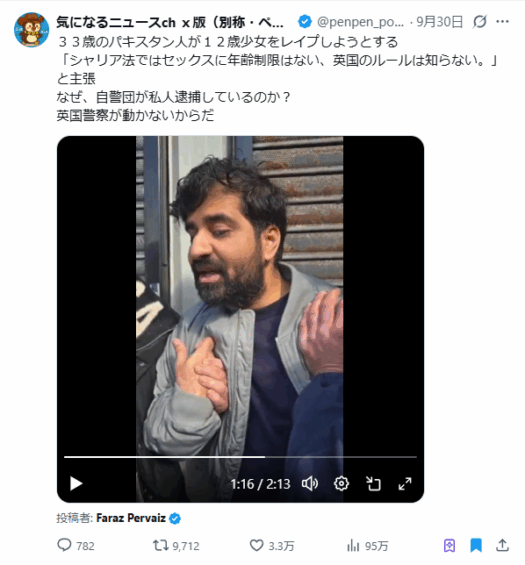Repost the tweet with 9,712 reposts
525x565 pixels.
click(160, 545)
